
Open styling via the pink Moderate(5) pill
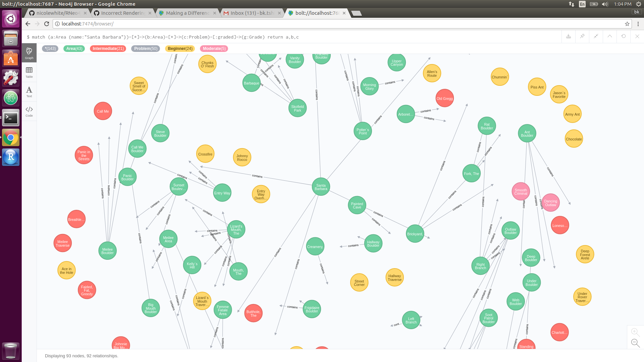click(x=214, y=49)
